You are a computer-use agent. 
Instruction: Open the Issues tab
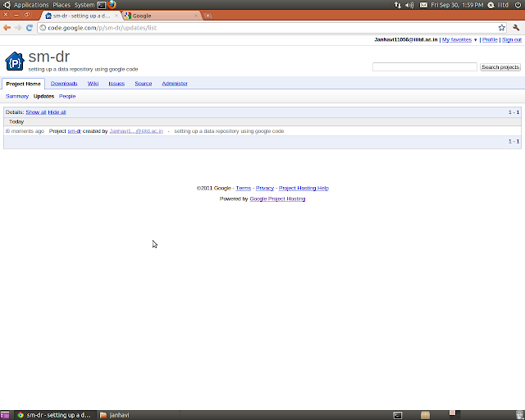(116, 84)
